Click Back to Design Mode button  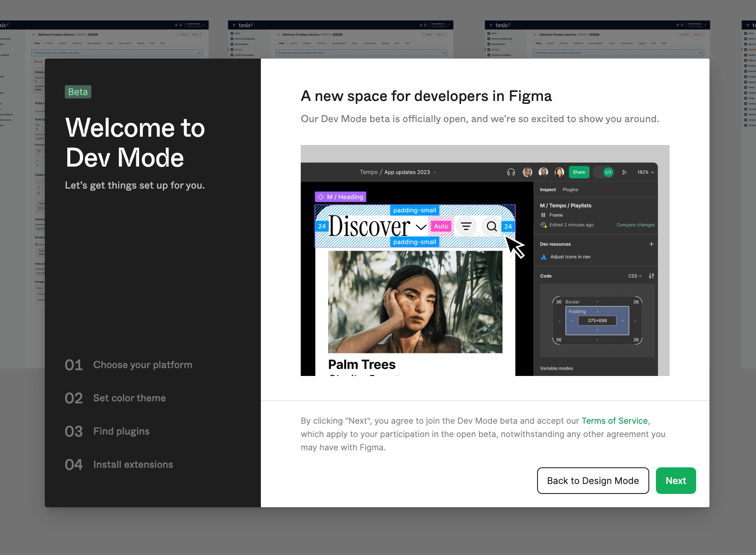point(593,481)
